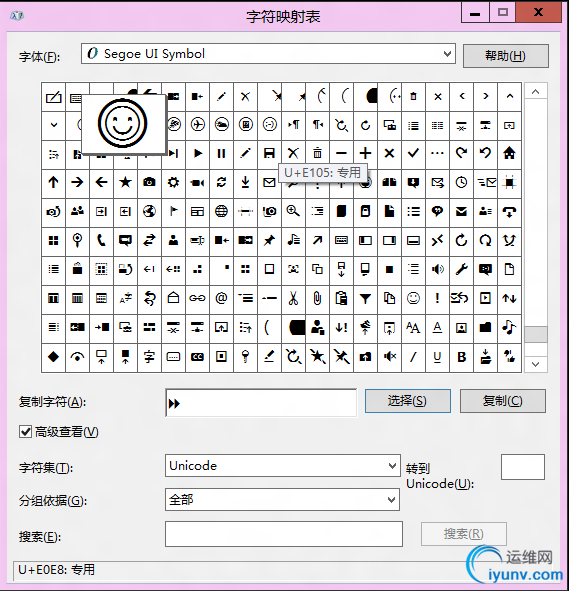Click the character grid scroll down arrow
Image resolution: width=569 pixels, height=591 pixels.
(535, 364)
